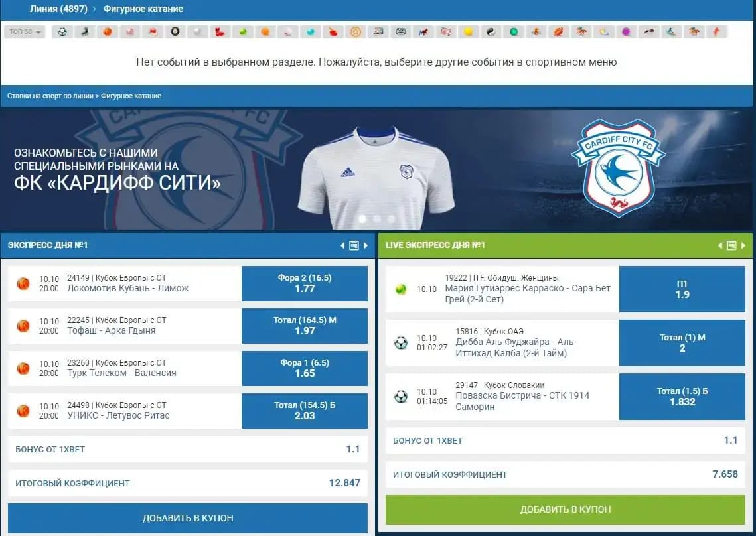Select the TV screen icon before gamepad
The image size is (756, 536).
point(378,32)
